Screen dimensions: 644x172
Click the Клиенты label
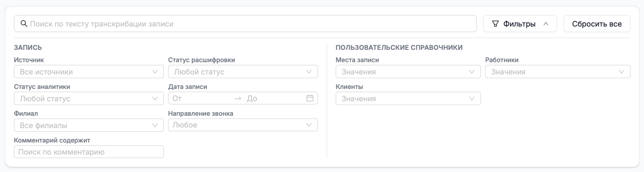point(349,87)
